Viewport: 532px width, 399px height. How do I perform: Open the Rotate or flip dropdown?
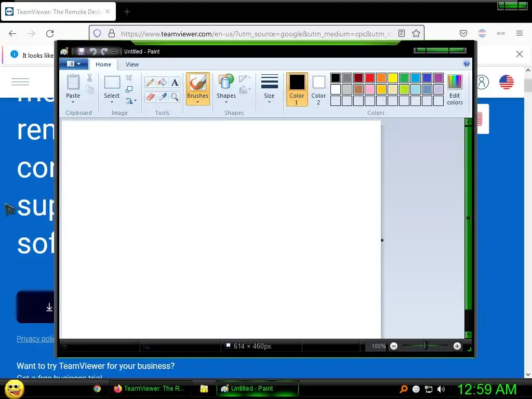click(x=131, y=101)
